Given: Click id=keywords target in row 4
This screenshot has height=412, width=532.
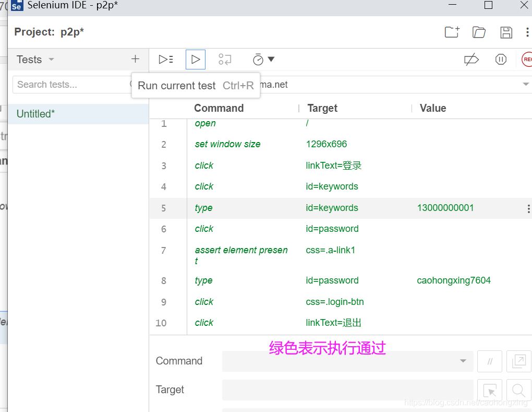Looking at the screenshot, I should point(332,186).
